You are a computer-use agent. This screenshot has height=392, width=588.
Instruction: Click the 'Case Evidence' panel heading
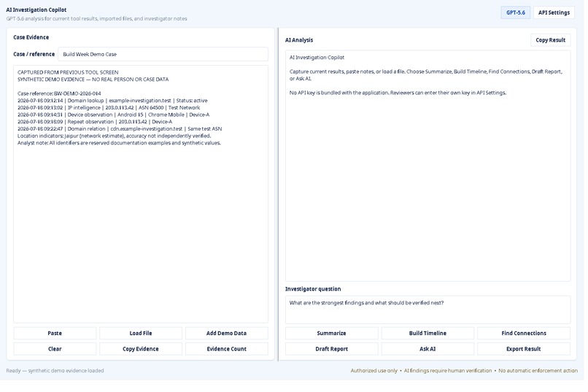(31, 37)
